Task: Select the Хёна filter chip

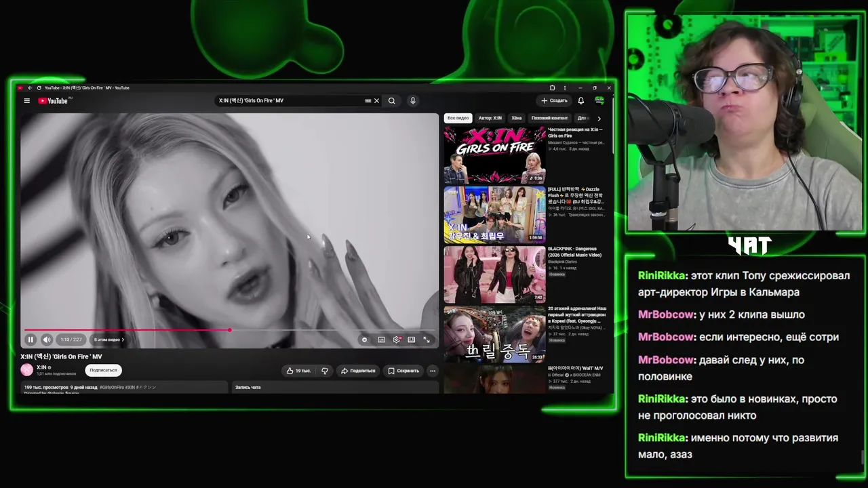Action: click(x=517, y=118)
